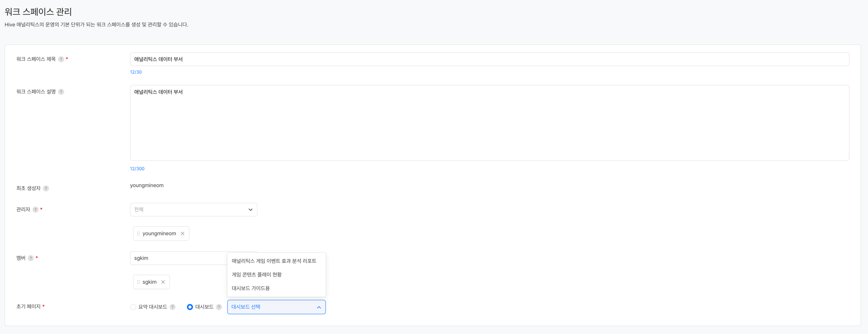Click the 워크 스페이스 제목 input field

click(x=489, y=59)
